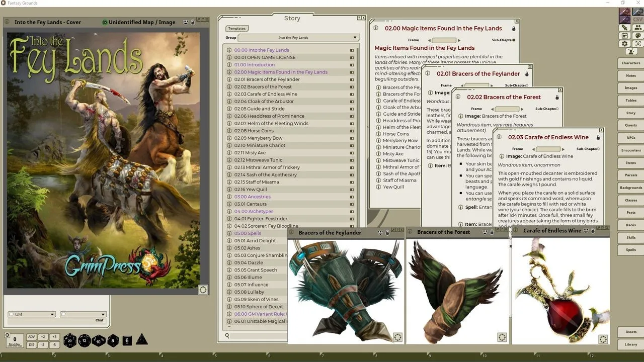Click token target icon on Carafe image
This screenshot has height=362, width=644.
(x=603, y=339)
